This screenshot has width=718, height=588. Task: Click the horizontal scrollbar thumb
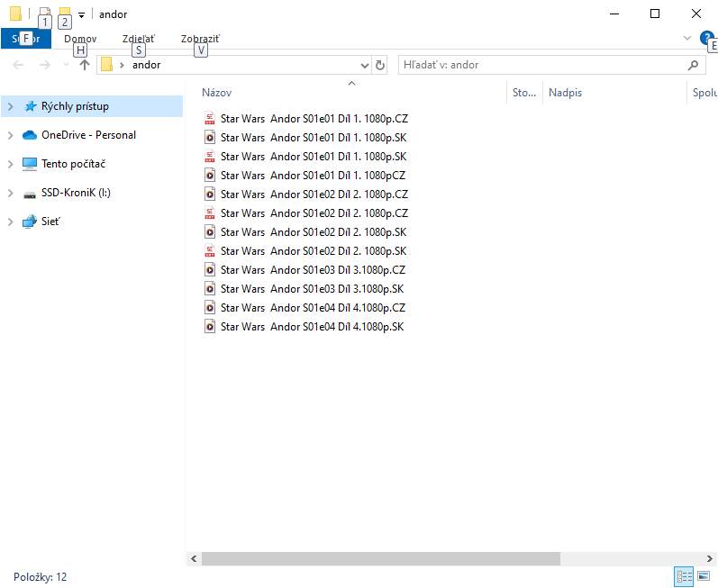(x=380, y=558)
